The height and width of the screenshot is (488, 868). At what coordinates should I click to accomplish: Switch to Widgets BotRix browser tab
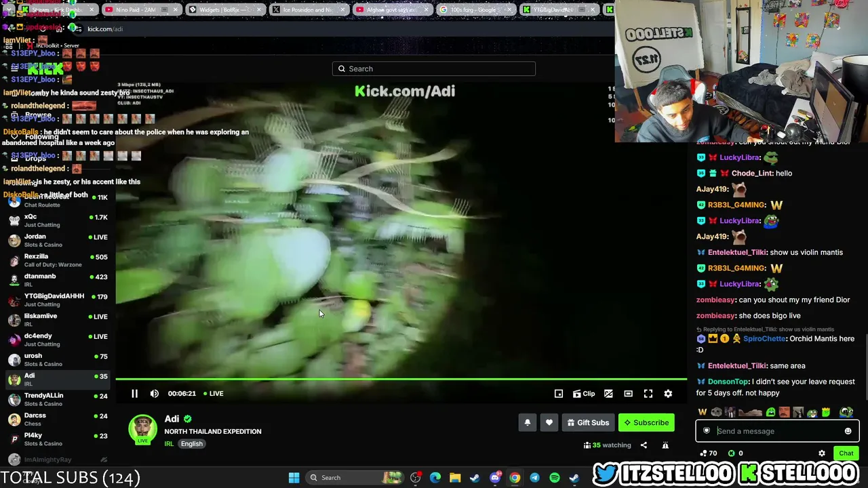[224, 9]
